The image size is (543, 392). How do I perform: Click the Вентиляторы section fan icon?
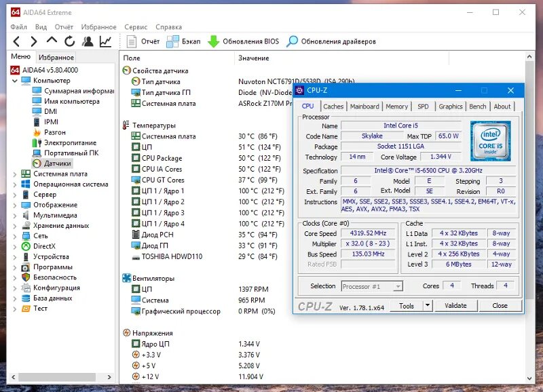(126, 278)
